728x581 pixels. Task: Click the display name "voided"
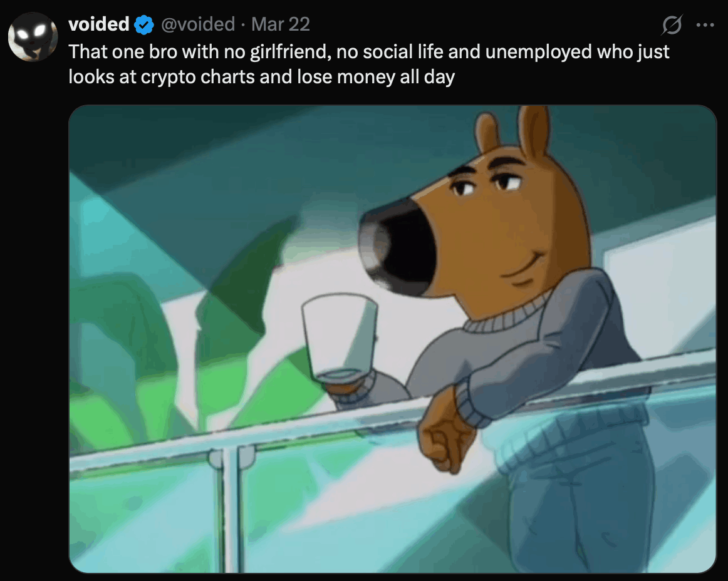99,24
